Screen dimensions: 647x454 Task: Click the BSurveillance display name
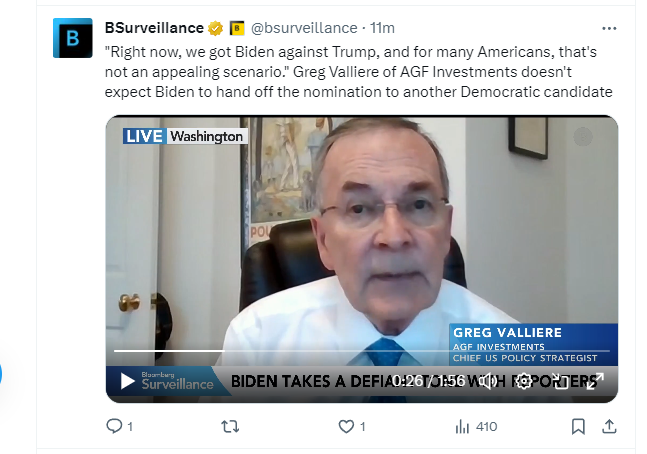(x=154, y=28)
